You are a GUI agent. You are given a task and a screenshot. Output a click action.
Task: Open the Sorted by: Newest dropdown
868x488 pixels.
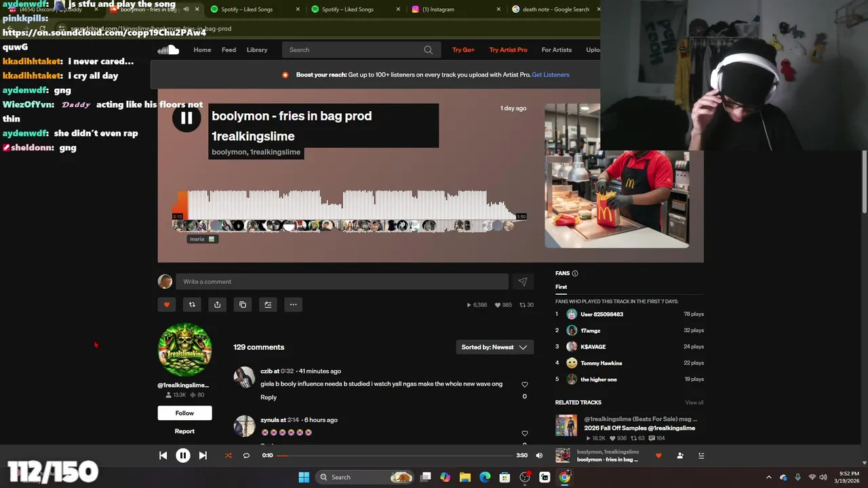pos(494,347)
